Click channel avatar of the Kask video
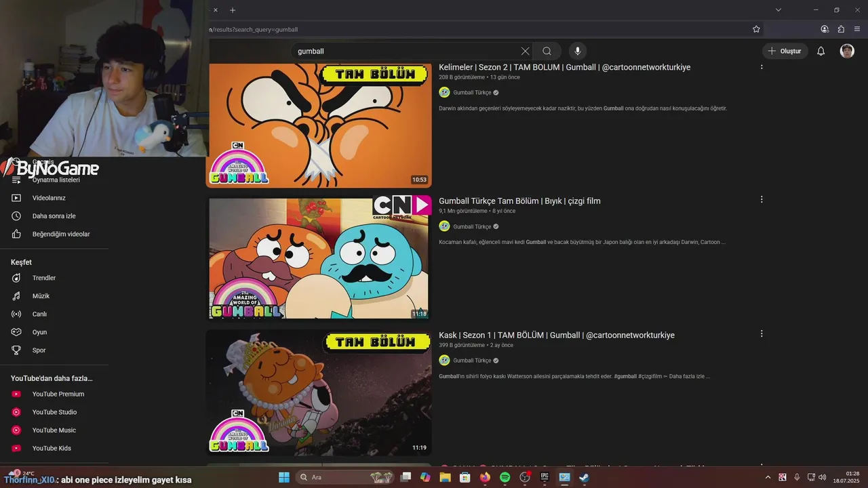This screenshot has height=488, width=868. coord(444,361)
